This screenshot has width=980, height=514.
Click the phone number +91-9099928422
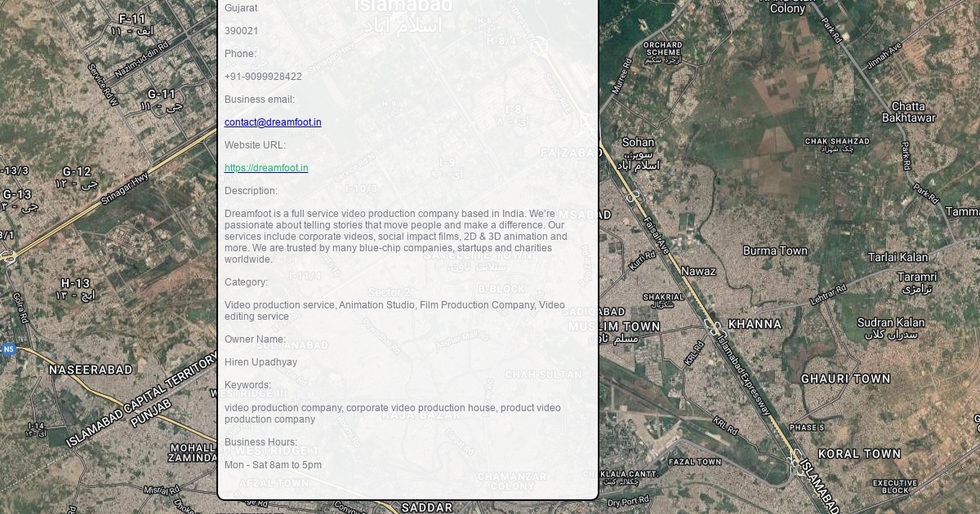pos(263,77)
